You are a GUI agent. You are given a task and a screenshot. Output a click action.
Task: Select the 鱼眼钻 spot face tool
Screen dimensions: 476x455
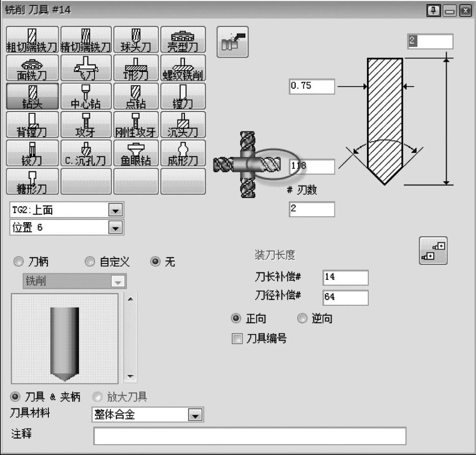coord(136,153)
